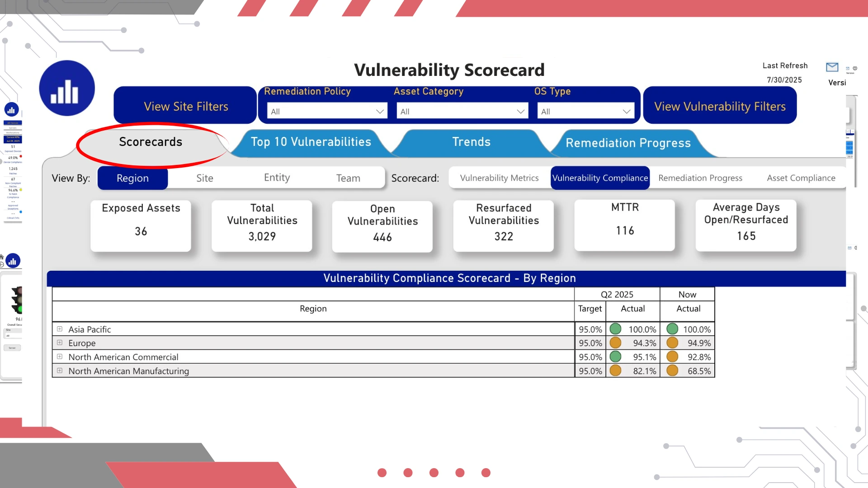This screenshot has height=488, width=868.
Task: Expand the Europe region row
Action: (60, 343)
